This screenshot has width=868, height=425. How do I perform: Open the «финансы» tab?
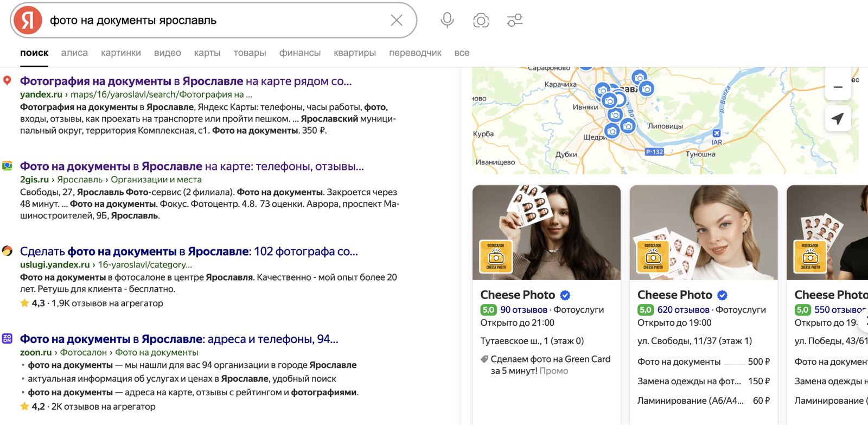[x=300, y=53]
